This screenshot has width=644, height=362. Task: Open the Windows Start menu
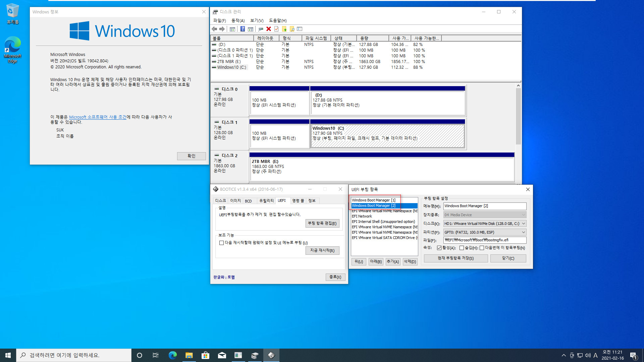click(8, 355)
